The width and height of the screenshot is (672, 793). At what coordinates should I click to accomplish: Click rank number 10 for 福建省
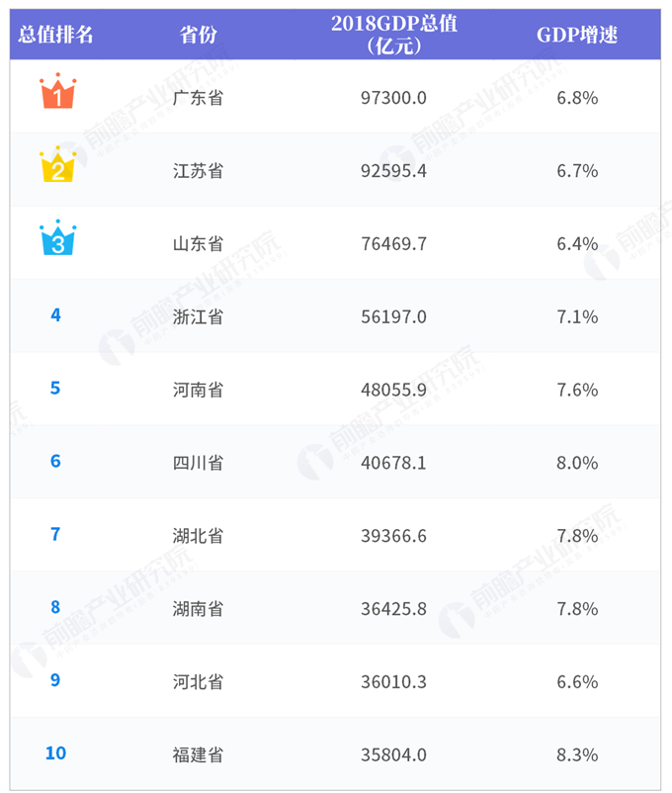pyautogui.click(x=55, y=753)
